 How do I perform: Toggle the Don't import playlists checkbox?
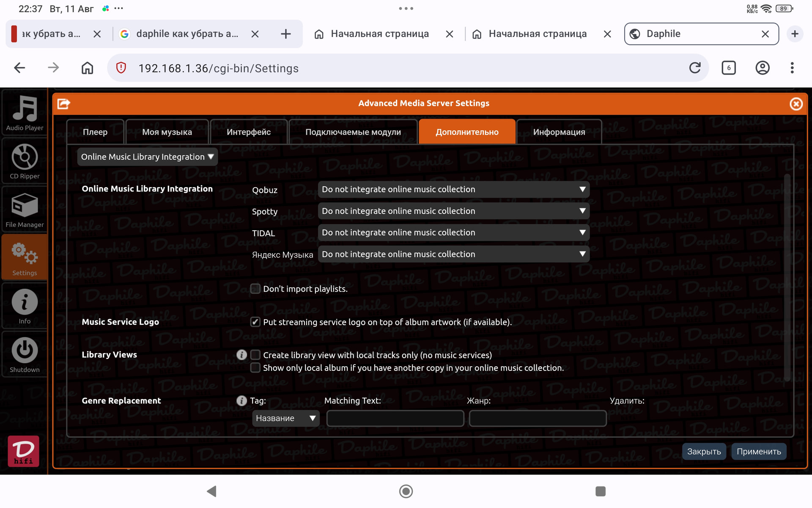coord(255,289)
